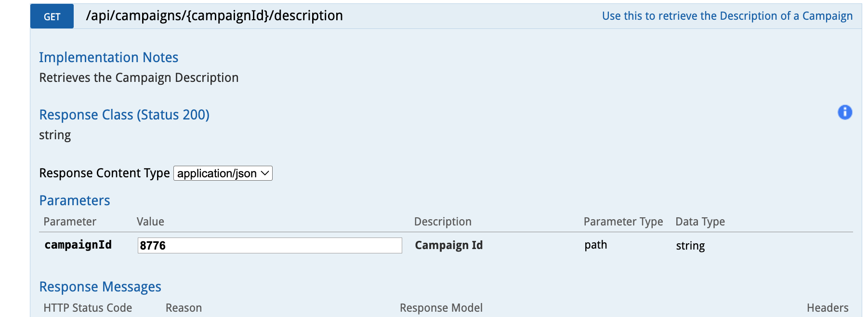Click the blue info icon
868x317 pixels.
pos(845,112)
